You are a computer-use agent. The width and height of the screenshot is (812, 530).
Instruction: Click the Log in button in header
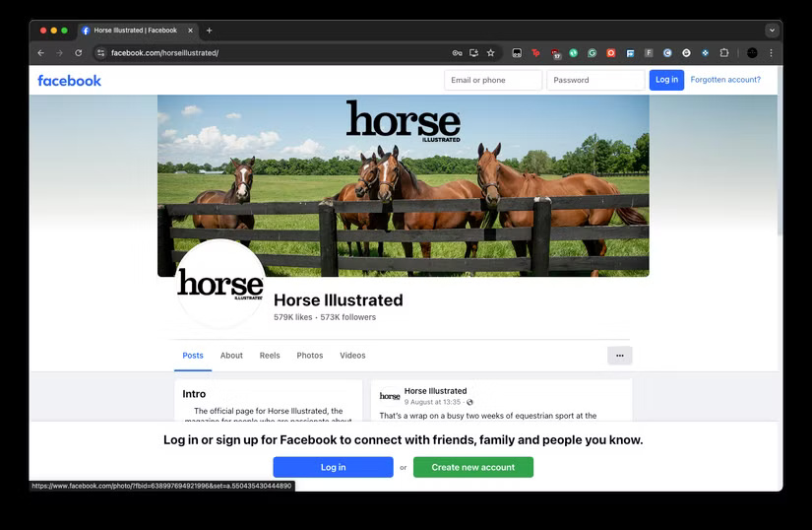click(x=666, y=80)
